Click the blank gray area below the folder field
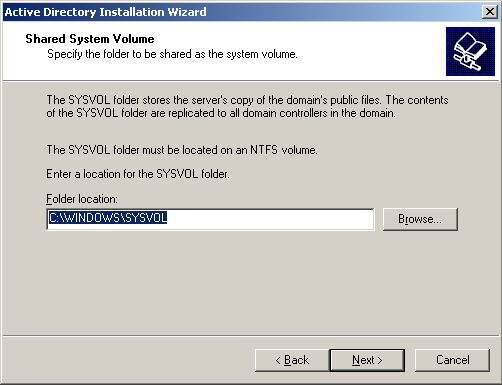This screenshot has height=385, width=502. click(x=251, y=283)
